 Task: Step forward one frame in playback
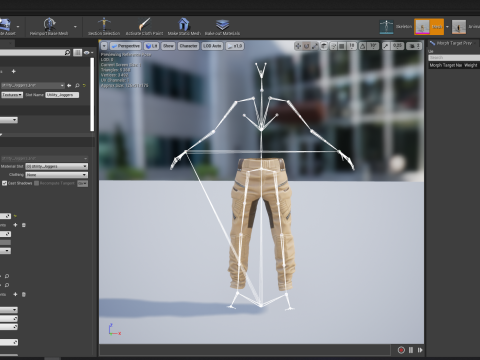point(420,350)
